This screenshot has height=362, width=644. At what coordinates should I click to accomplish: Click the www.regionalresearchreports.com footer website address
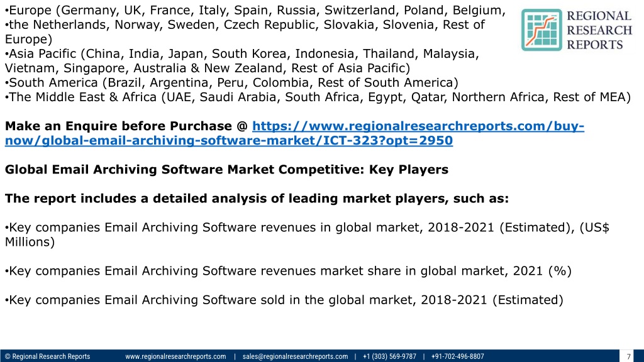175,356
